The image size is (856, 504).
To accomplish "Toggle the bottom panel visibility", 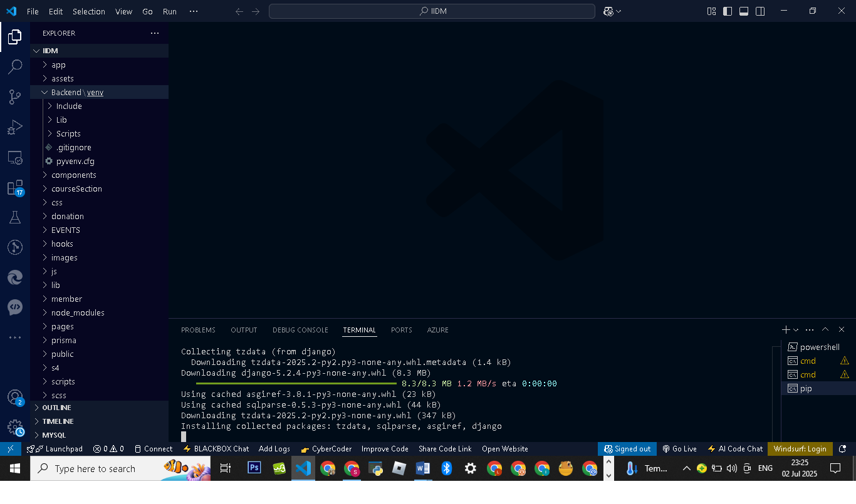I will [744, 11].
